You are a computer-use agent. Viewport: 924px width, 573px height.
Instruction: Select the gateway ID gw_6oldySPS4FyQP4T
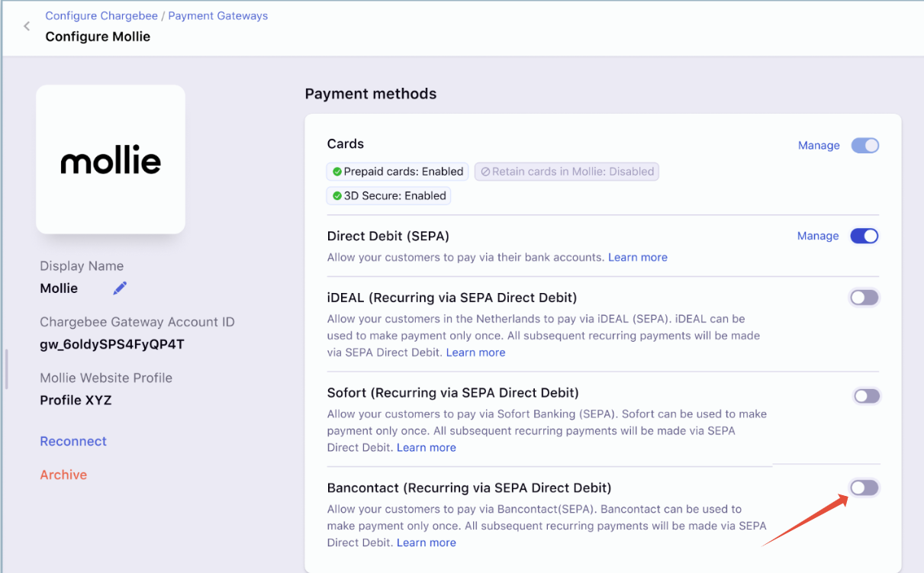coord(112,344)
